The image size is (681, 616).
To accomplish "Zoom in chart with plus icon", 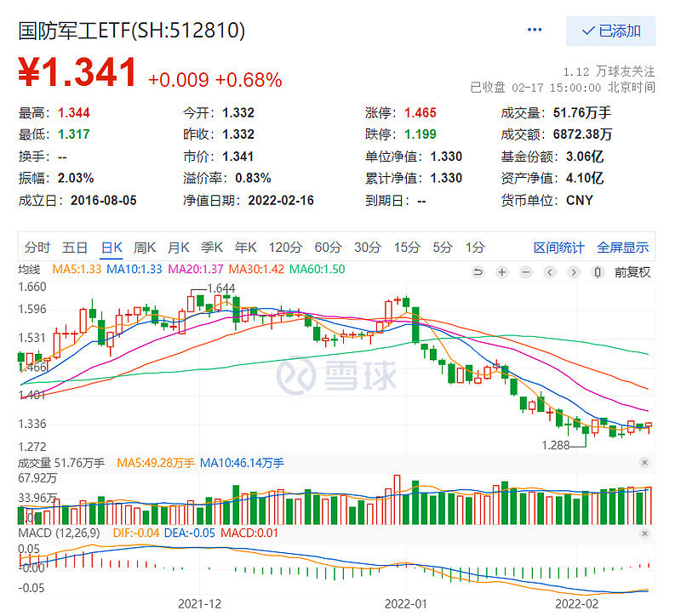I will click(x=502, y=272).
